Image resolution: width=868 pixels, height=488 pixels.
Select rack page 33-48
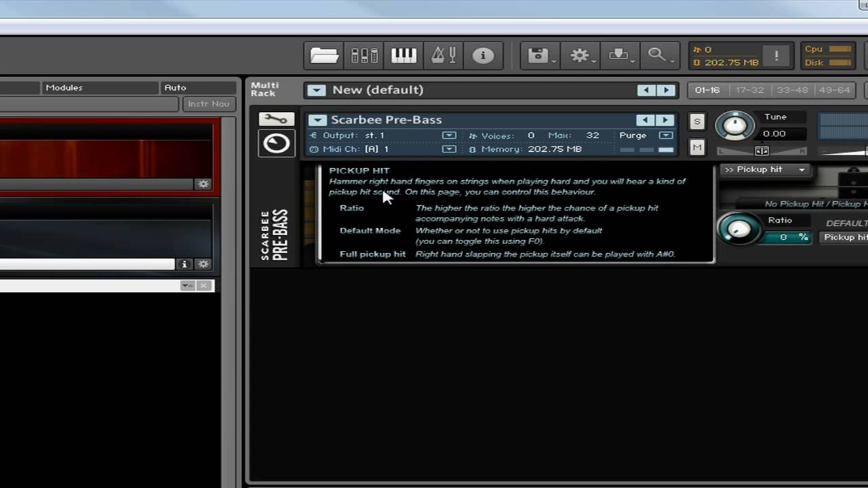(792, 90)
